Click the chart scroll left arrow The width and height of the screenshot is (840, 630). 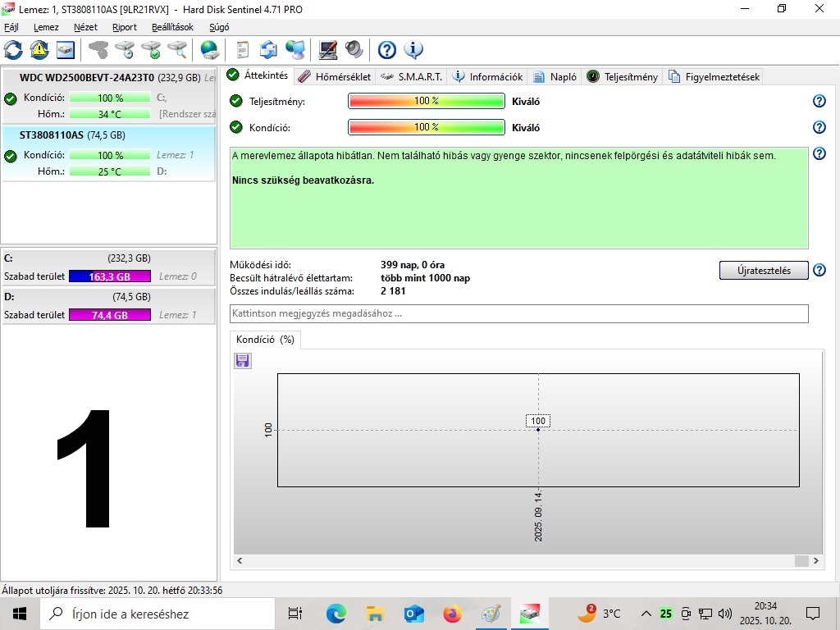tap(240, 560)
